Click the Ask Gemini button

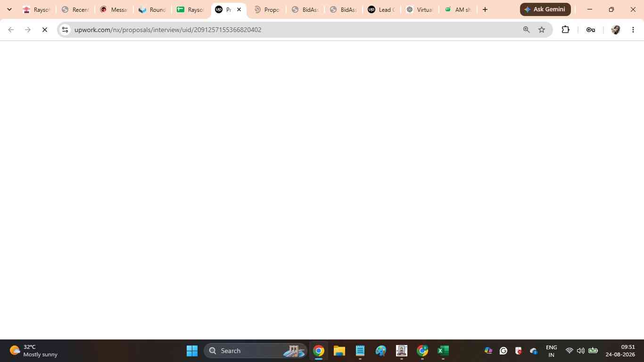coord(545,9)
